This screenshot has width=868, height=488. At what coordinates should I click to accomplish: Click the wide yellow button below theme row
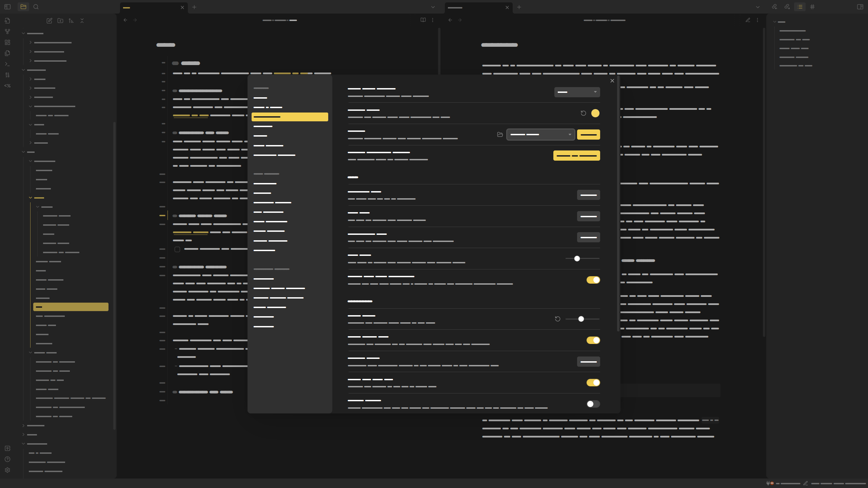576,156
